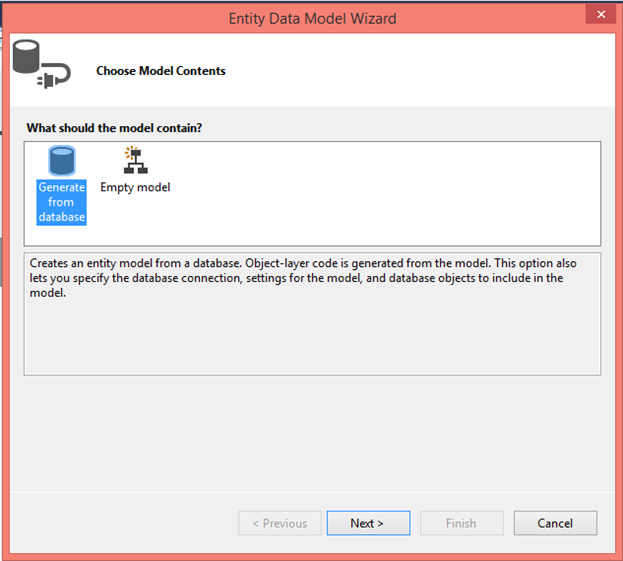Click the 'Choose Model Contents' heading
Screen dimensions: 623x561
[161, 71]
